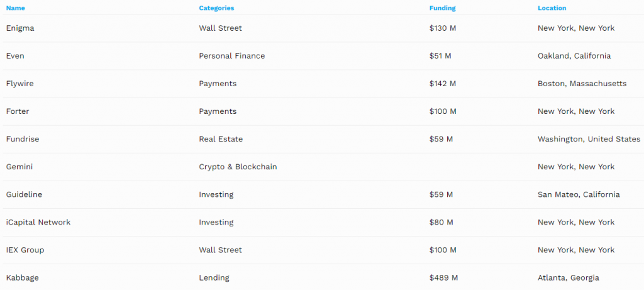
Task: Open the Gemini row entry
Action: 19,167
